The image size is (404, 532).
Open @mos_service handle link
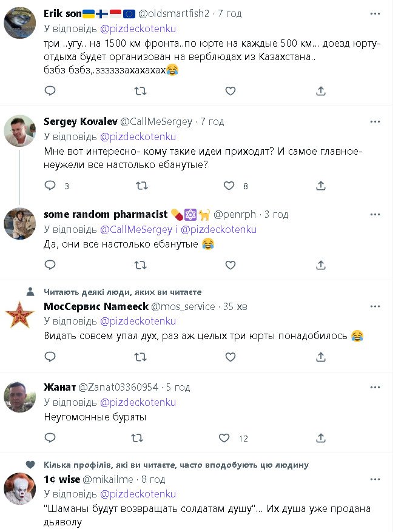[183, 306]
